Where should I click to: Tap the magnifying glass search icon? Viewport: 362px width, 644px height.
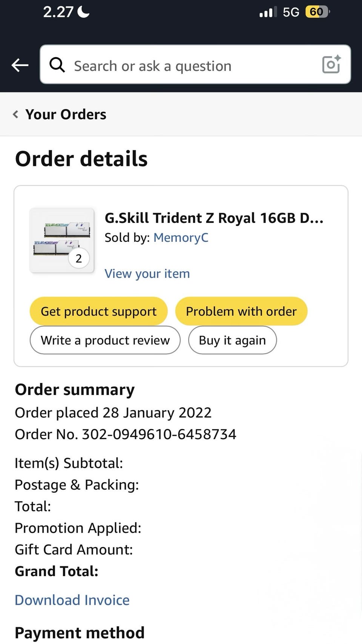[x=57, y=65]
